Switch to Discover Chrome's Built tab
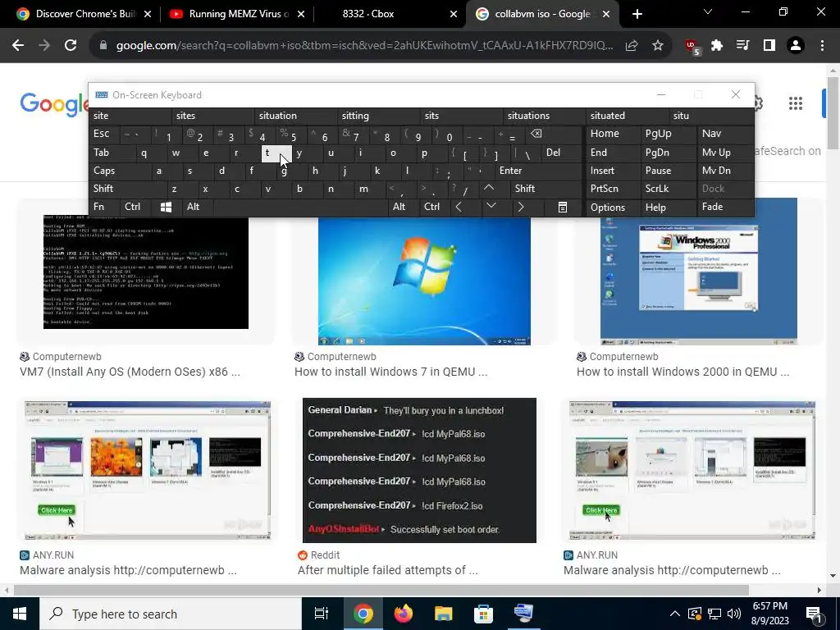 pos(80,14)
